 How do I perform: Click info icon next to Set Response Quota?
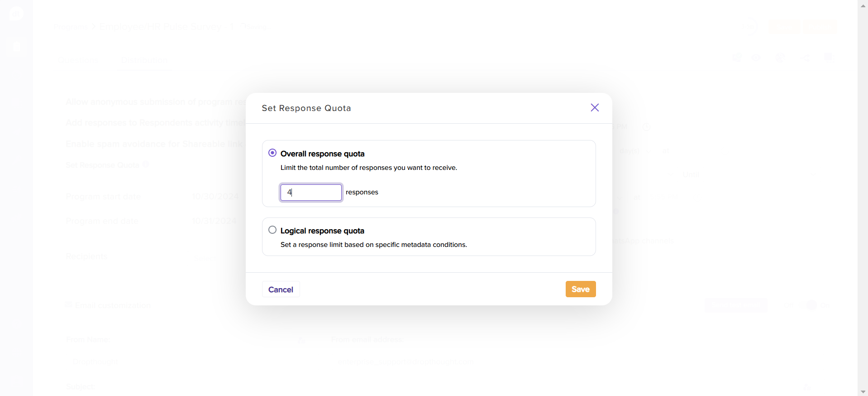[x=146, y=165]
